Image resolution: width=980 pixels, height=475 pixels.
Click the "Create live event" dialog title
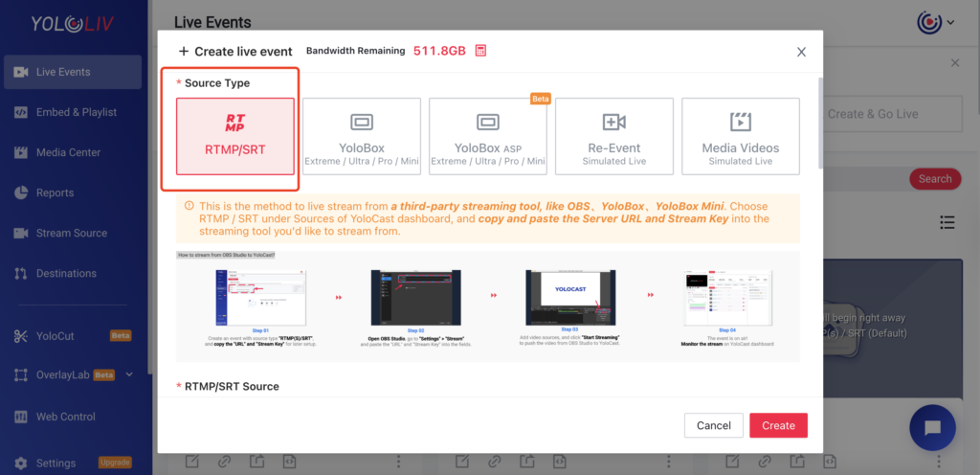pyautogui.click(x=243, y=52)
